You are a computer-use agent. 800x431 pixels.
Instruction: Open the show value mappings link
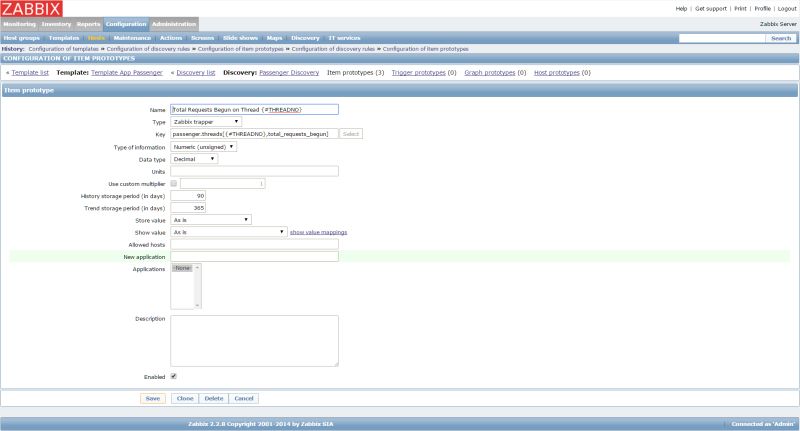[x=318, y=233]
